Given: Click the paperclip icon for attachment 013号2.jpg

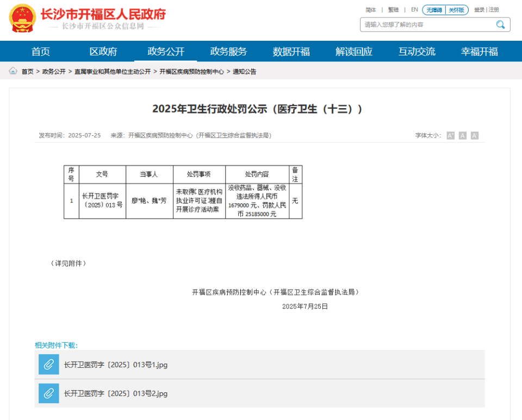Looking at the screenshot, I should click(x=48, y=393).
